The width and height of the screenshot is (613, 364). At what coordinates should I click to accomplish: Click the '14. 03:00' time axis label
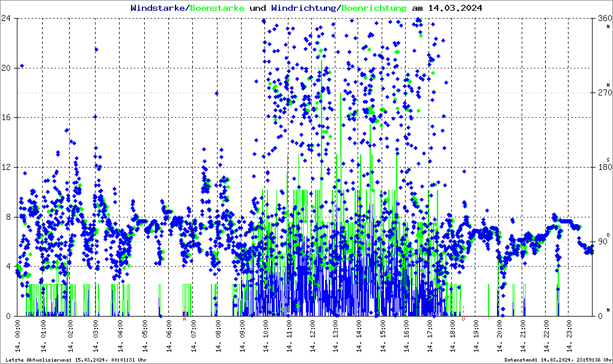pyautogui.click(x=95, y=336)
